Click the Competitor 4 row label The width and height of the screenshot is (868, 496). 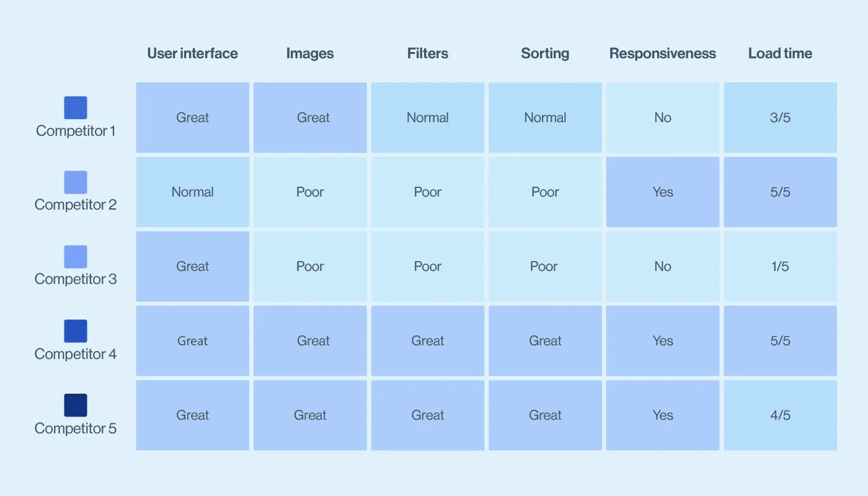(x=76, y=354)
